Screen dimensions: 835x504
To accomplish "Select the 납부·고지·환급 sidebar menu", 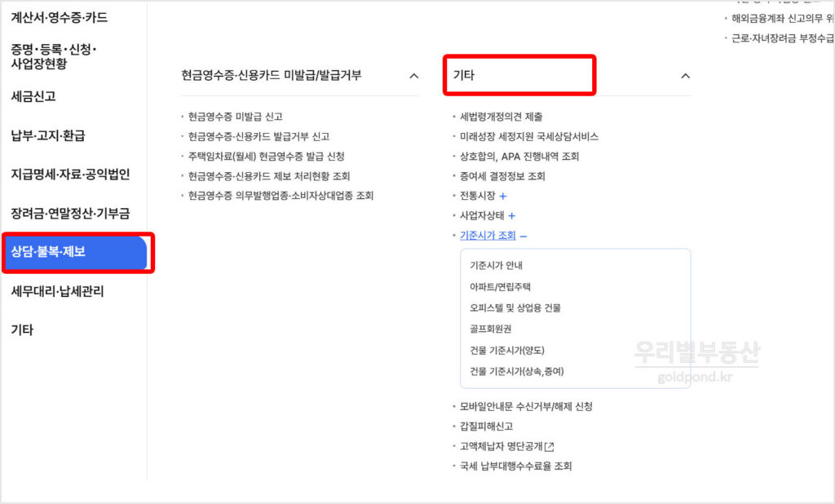I will (x=48, y=135).
